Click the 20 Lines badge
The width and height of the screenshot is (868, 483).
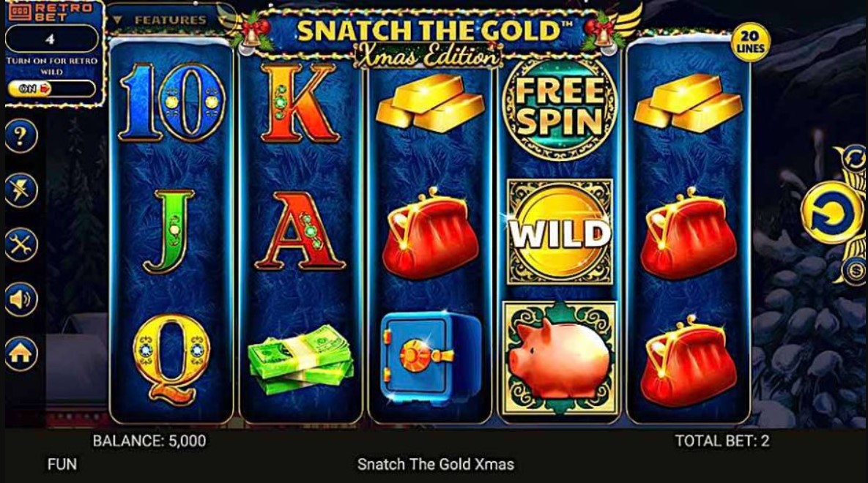point(750,42)
